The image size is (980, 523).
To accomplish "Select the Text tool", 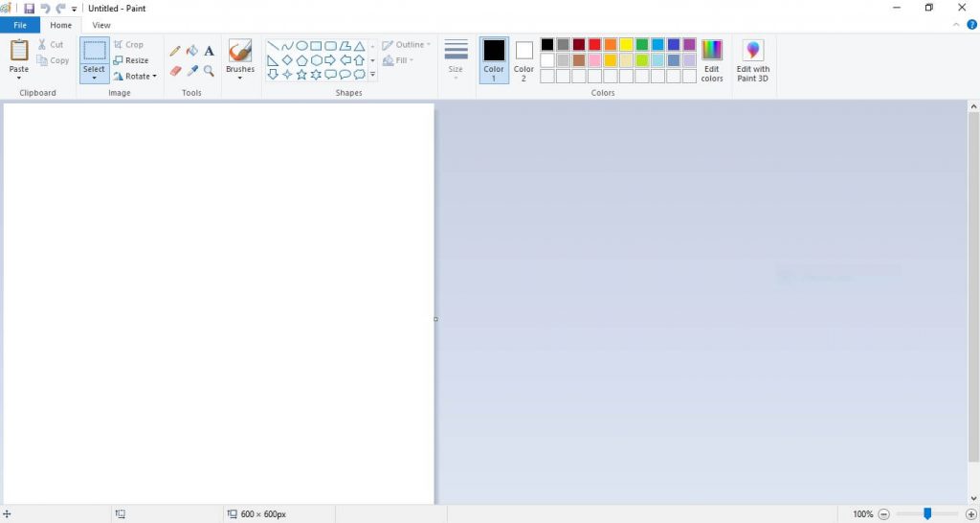I will (x=209, y=51).
